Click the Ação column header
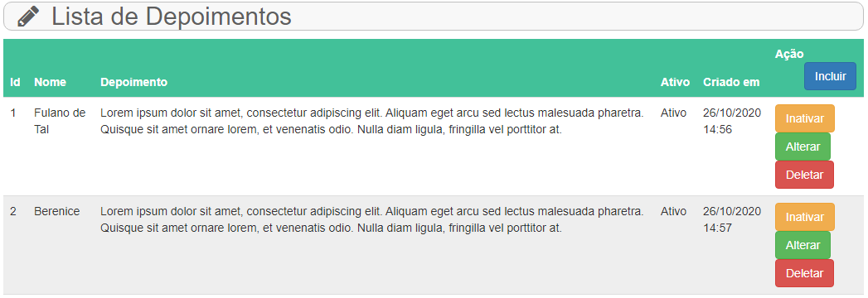Viewport: 868px width, 298px height. click(789, 54)
